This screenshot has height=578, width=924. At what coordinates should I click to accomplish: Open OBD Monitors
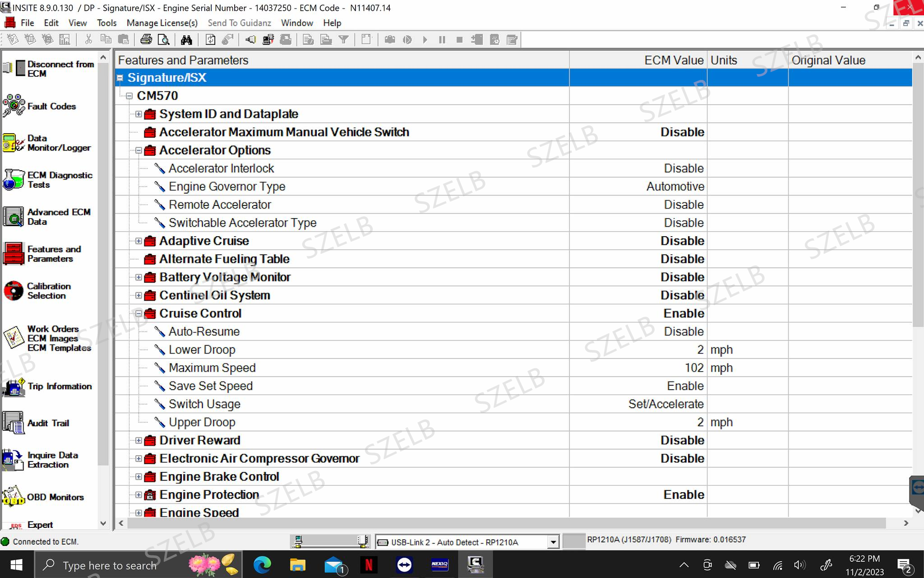pos(43,497)
